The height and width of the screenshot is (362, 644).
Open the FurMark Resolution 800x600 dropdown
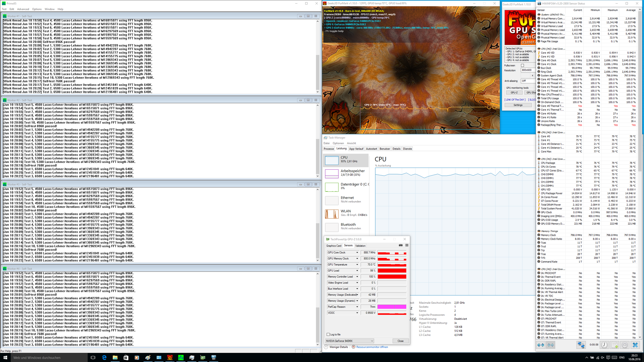click(x=528, y=70)
